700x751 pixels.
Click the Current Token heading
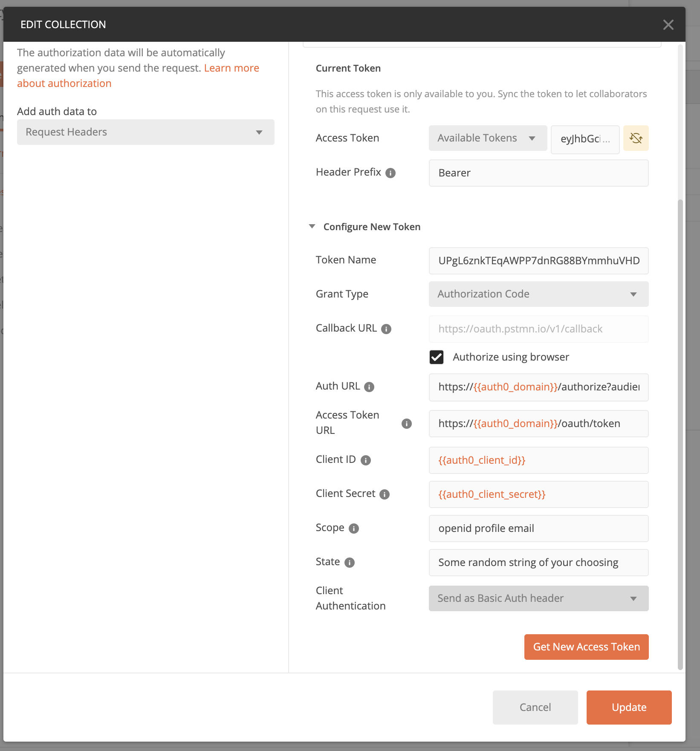pos(348,68)
